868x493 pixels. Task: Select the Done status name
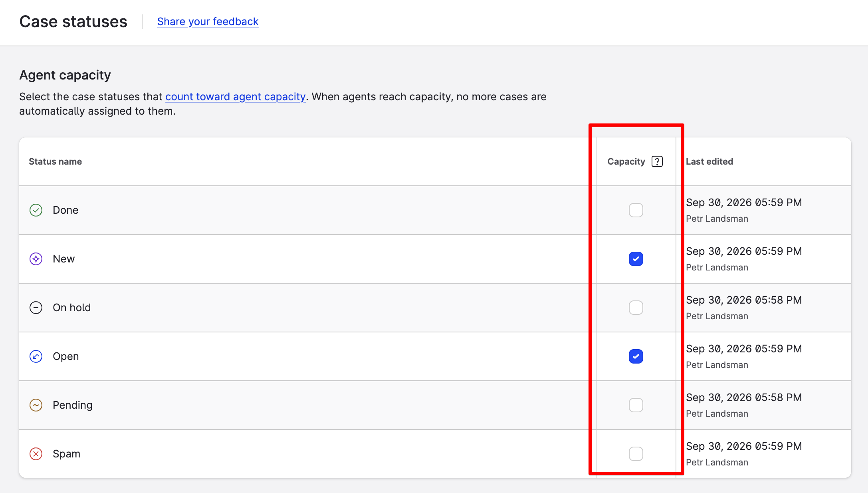coord(65,210)
